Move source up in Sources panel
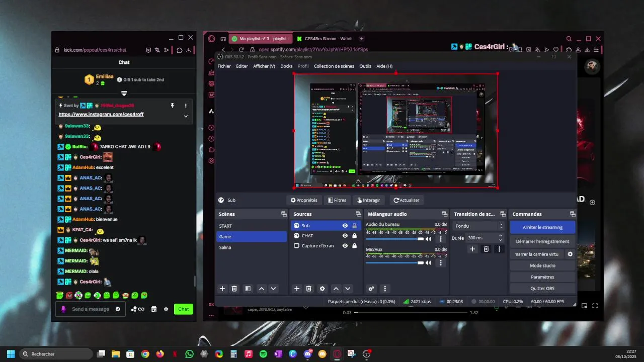Image resolution: width=644 pixels, height=362 pixels. click(336, 289)
